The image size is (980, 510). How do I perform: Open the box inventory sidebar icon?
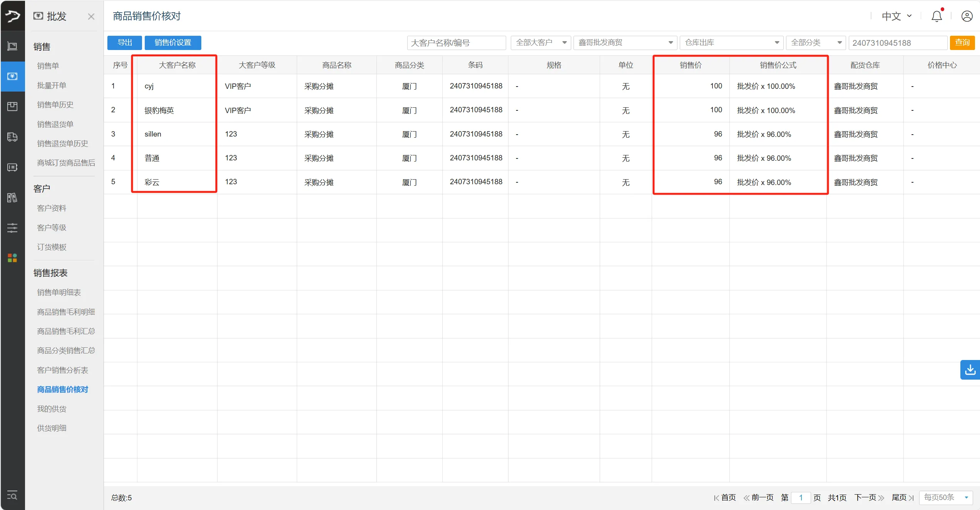12,107
